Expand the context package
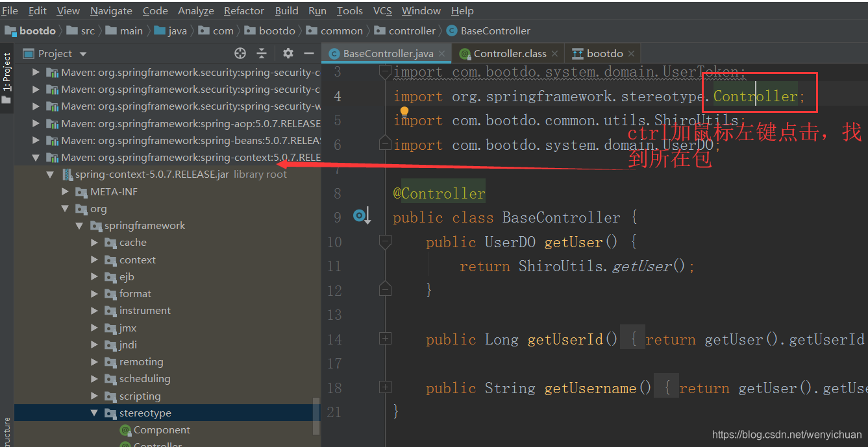Image resolution: width=868 pixels, height=447 pixels. click(94, 260)
